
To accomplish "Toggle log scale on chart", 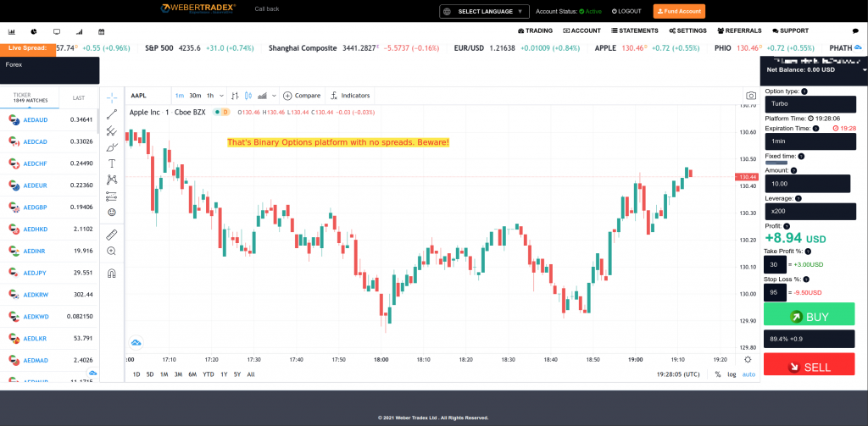I will click(x=732, y=374).
